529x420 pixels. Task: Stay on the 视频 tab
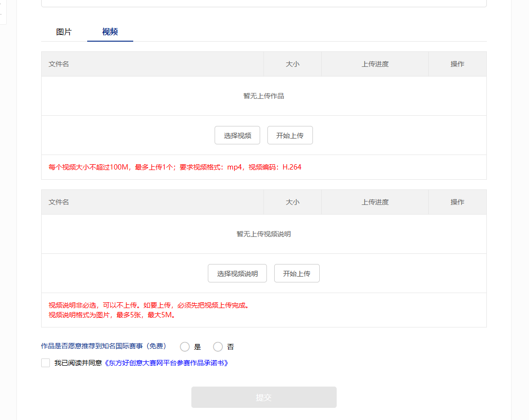[110, 32]
